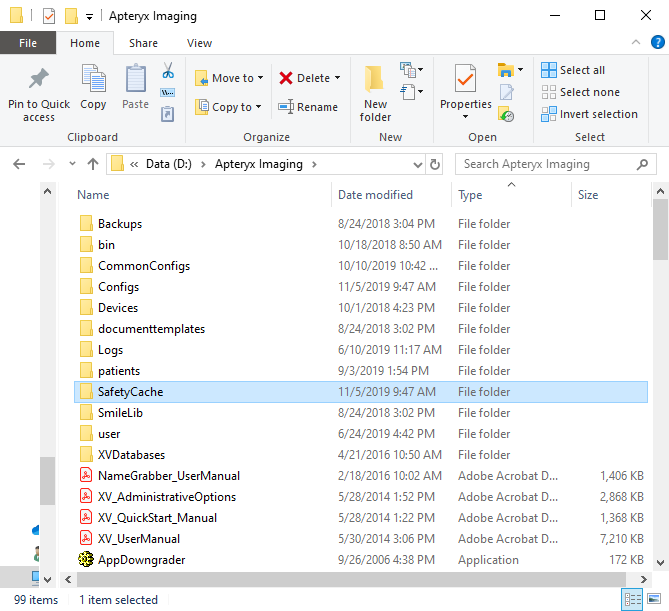The image size is (669, 611).
Task: Click the Pin to Quick access icon
Action: point(38,79)
